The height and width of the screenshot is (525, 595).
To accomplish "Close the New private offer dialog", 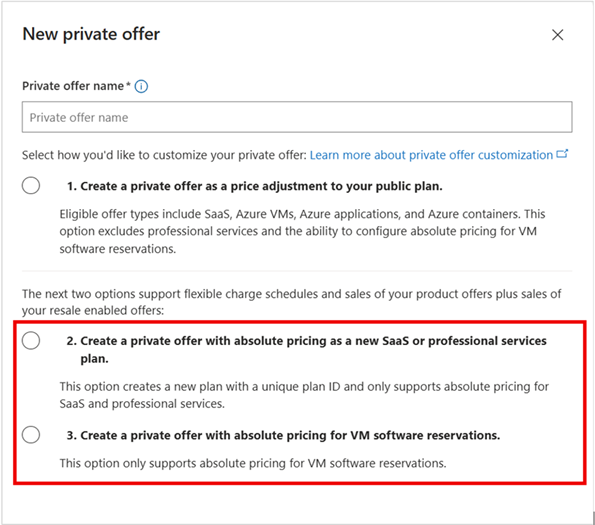I will (557, 35).
